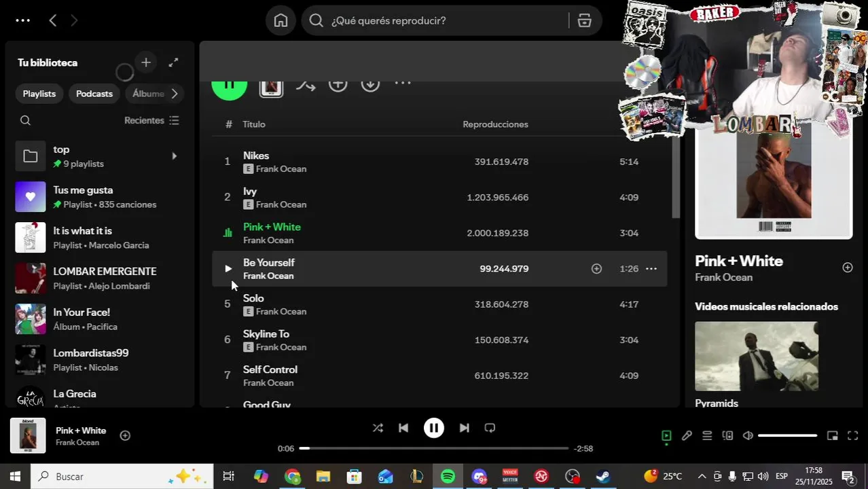This screenshot has width=868, height=489.
Task: Open the In Your Face! album
Action: pos(99,319)
